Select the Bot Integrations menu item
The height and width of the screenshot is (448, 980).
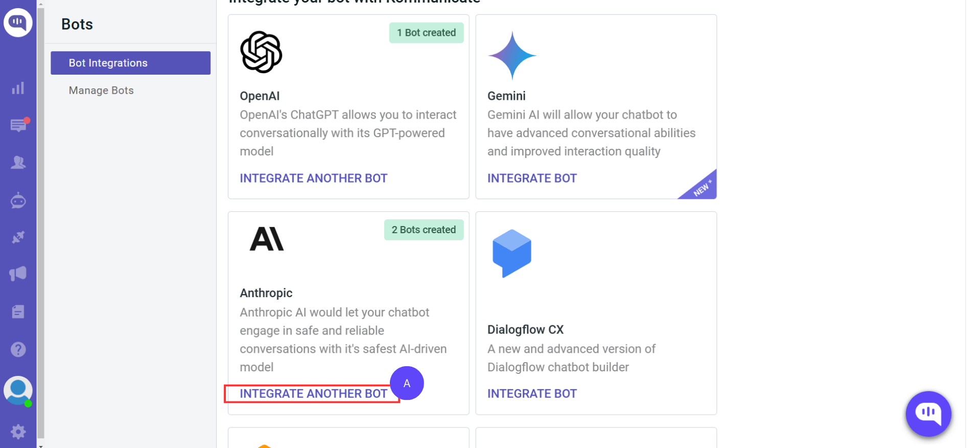click(108, 62)
